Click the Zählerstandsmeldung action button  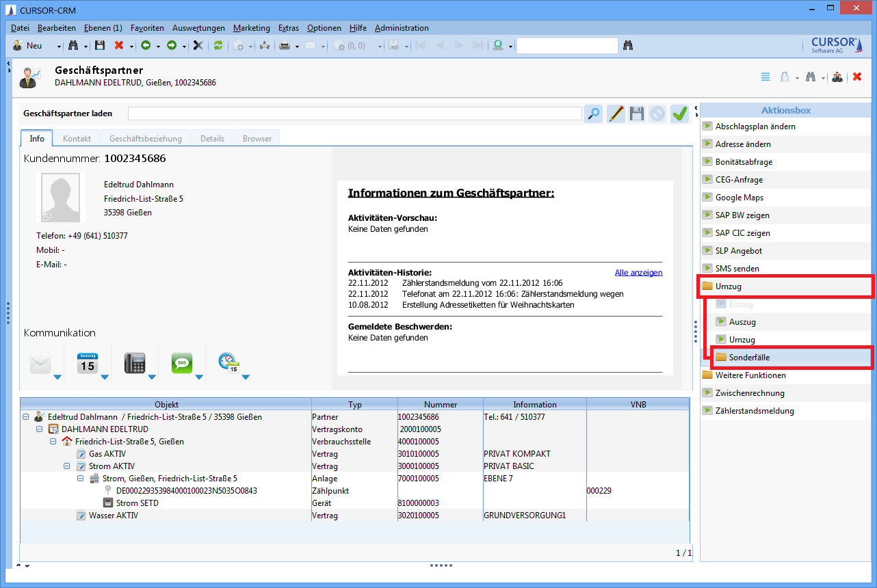[754, 411]
